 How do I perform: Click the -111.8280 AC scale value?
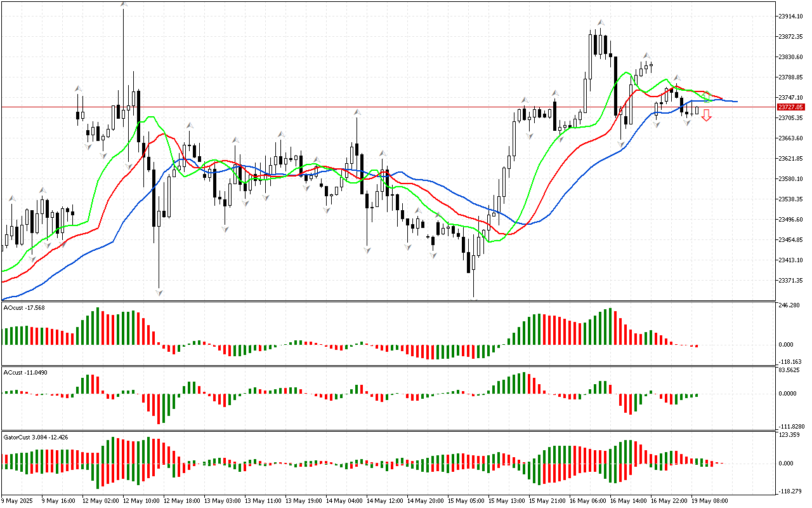coord(790,426)
